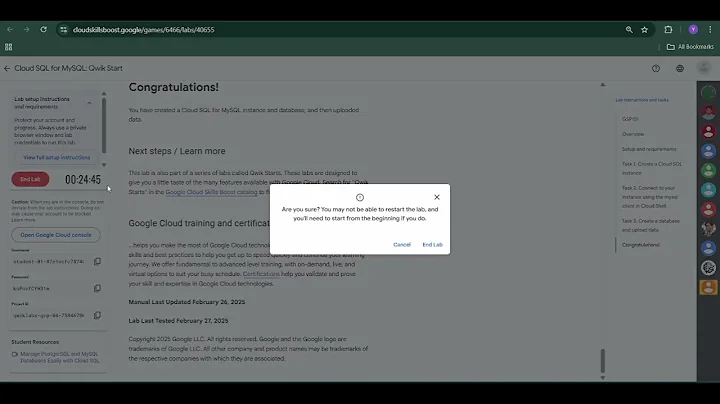Open View full setup instructions link

pos(57,157)
